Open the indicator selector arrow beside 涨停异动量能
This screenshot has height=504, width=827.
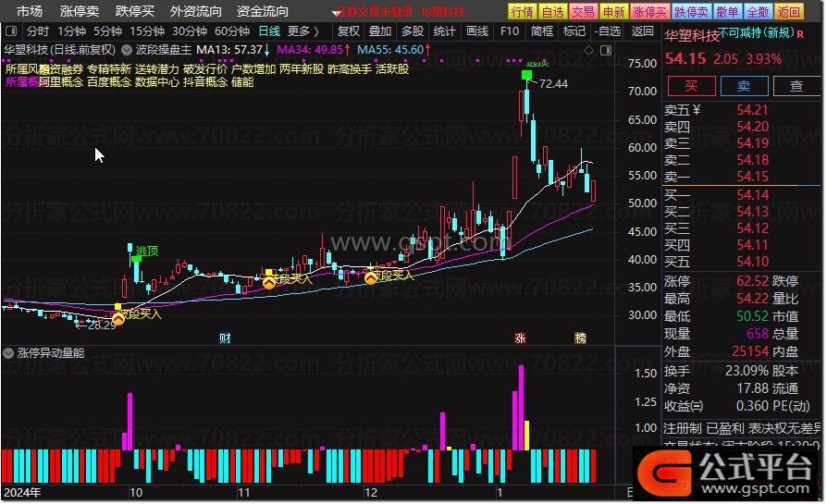[x=8, y=353]
